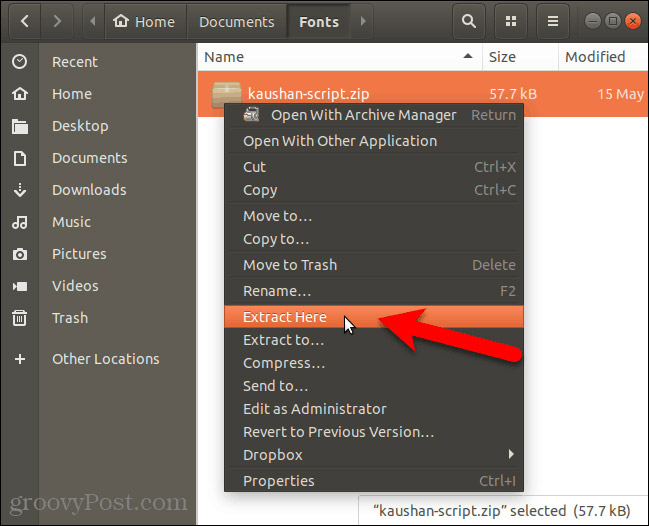The width and height of the screenshot is (649, 526).
Task: Click the Documents page icon in sidebar
Action: tap(19, 158)
